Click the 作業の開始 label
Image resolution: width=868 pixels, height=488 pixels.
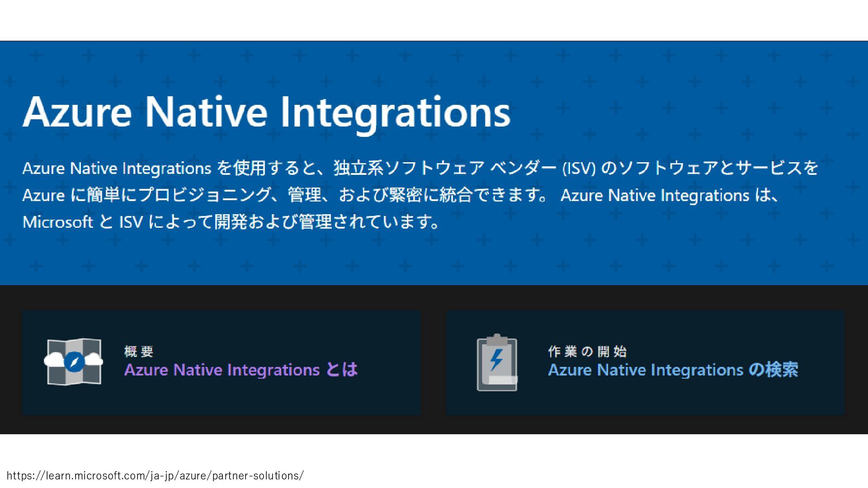pyautogui.click(x=587, y=351)
